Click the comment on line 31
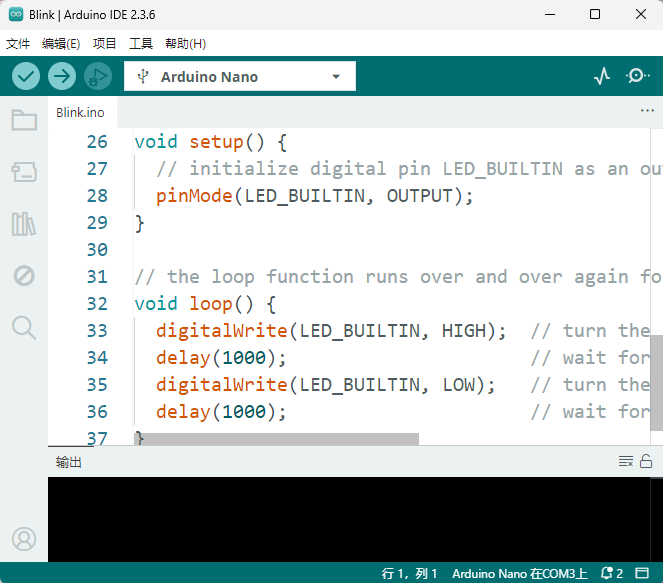The image size is (663, 583). pyautogui.click(x=398, y=277)
